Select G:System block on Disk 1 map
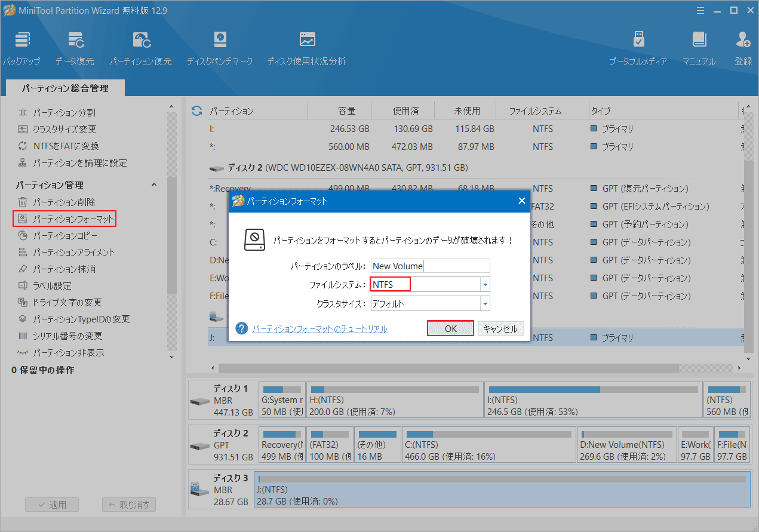The width and height of the screenshot is (759, 532). pyautogui.click(x=282, y=400)
